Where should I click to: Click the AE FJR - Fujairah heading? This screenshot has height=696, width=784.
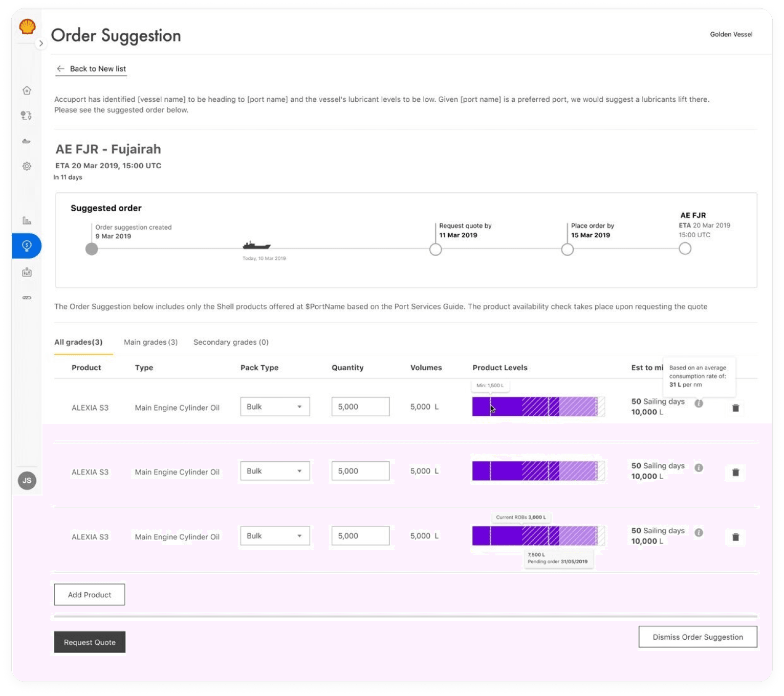click(x=108, y=149)
